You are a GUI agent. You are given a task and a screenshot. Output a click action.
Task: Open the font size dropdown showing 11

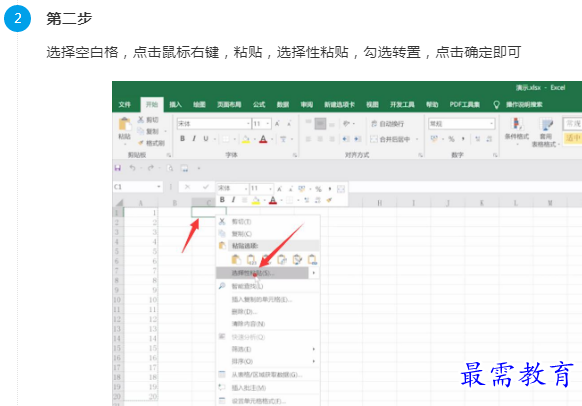pos(268,124)
